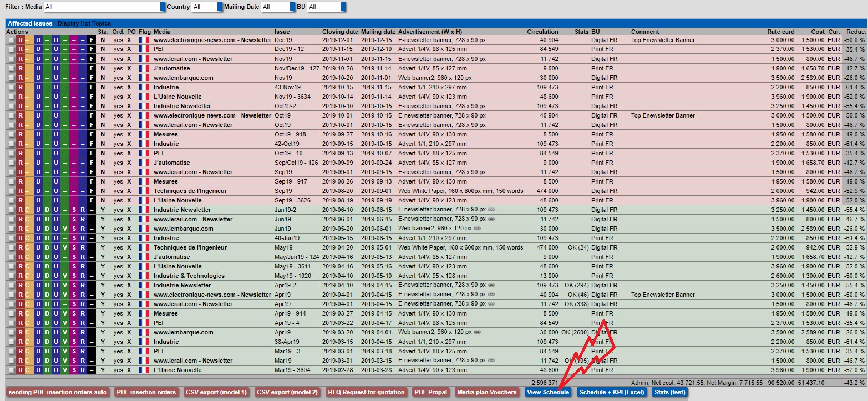Click green V icon in Mesures Apr19 - 914 row
Screen dimensions: 868x401
65,314
